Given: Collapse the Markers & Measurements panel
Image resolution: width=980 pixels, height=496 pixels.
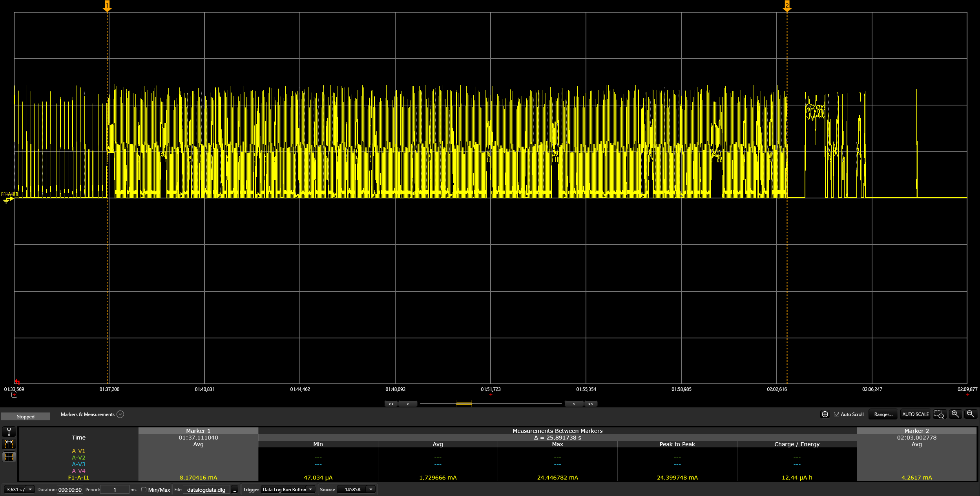Looking at the screenshot, I should coord(120,414).
